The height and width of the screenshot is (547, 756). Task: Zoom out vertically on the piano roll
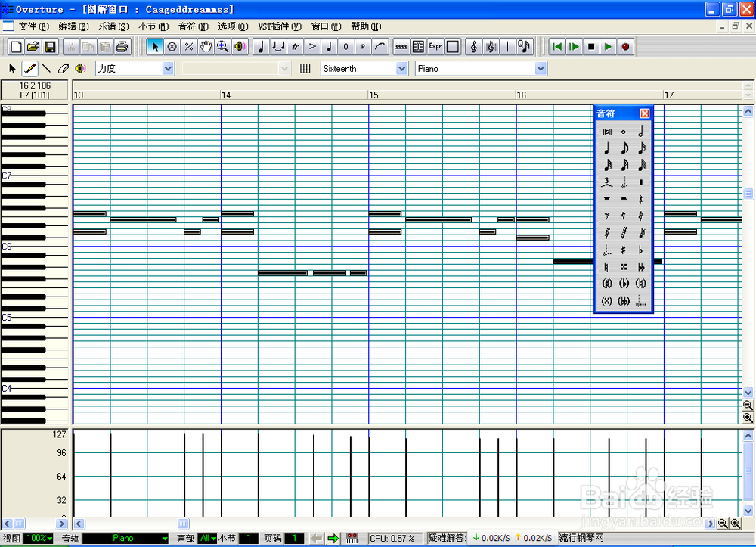tap(748, 406)
